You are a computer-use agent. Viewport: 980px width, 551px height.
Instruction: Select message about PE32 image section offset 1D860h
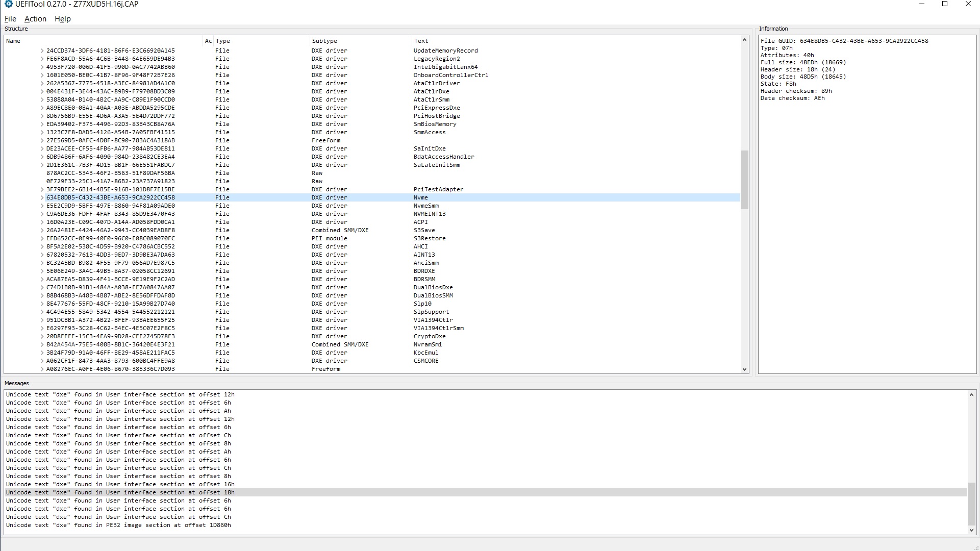point(486,525)
